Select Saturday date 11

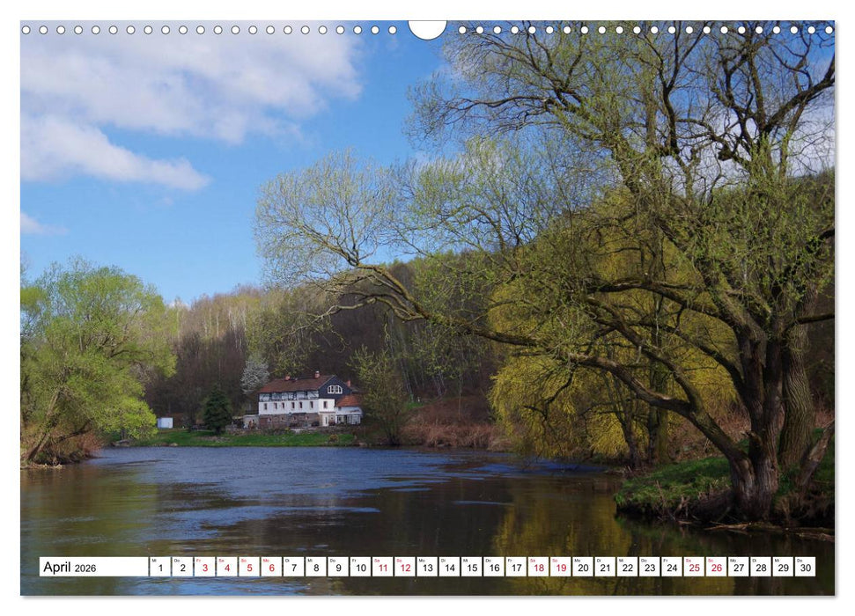(382, 568)
